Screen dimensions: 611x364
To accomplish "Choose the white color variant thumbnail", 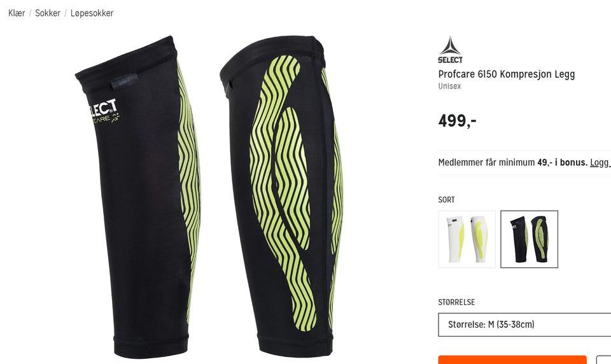I will (x=467, y=239).
